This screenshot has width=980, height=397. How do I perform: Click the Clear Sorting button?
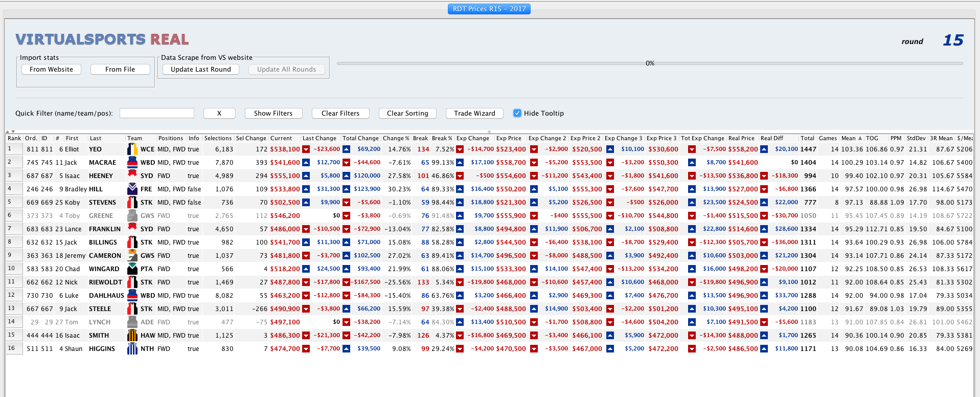(x=407, y=114)
